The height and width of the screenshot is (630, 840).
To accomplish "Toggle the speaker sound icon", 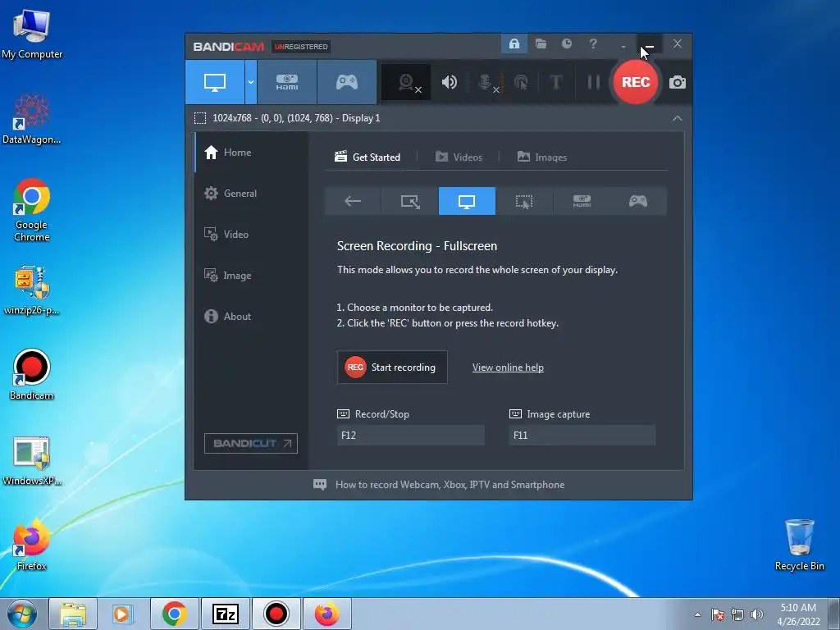I will tap(449, 82).
